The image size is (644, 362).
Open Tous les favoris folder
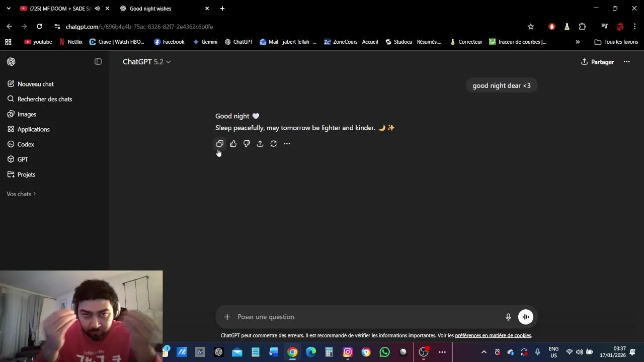coord(616,42)
